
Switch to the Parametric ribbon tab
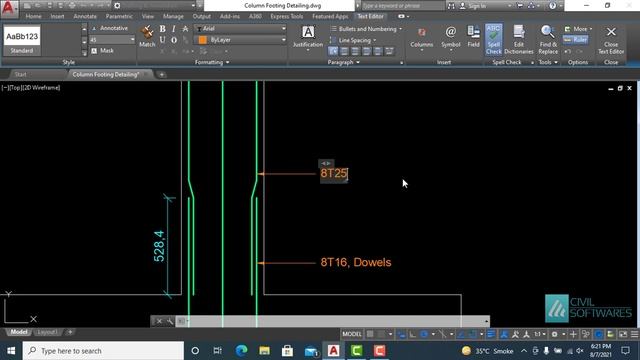click(x=119, y=16)
